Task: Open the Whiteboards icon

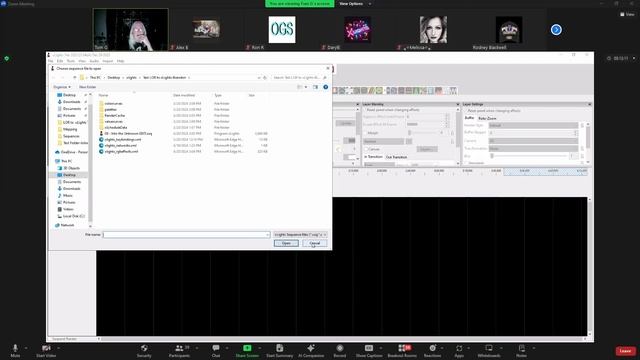Action: 489,348
